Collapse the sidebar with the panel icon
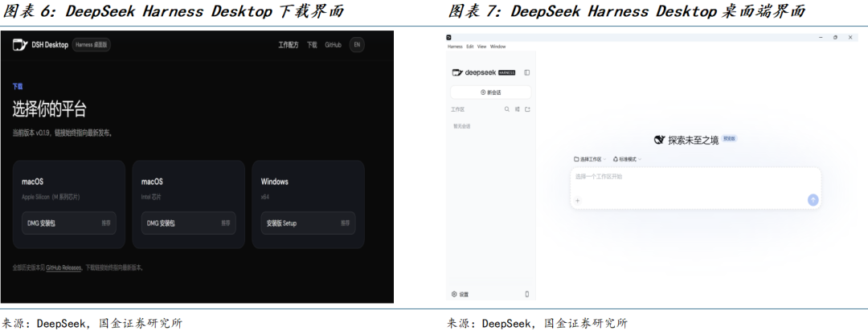 click(527, 72)
